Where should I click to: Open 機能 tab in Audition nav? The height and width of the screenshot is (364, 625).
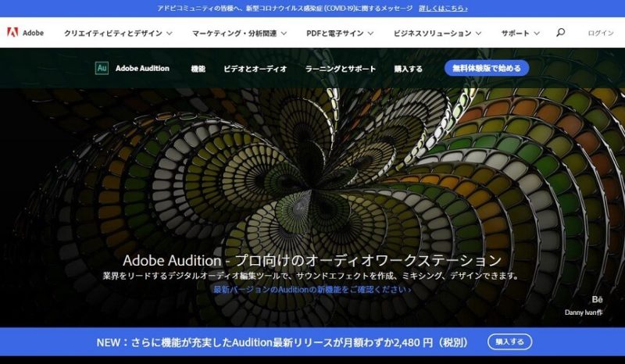point(198,69)
